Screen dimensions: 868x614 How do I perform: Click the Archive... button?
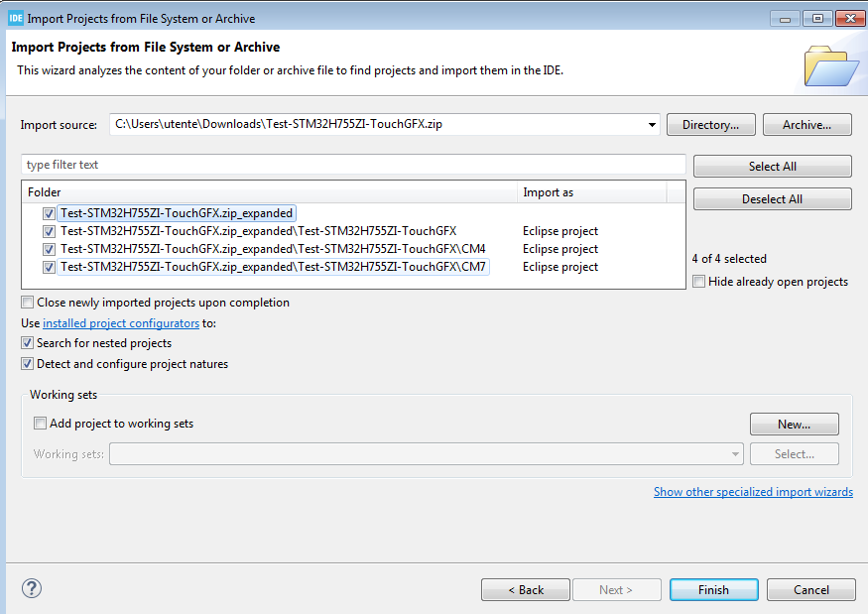tap(807, 125)
